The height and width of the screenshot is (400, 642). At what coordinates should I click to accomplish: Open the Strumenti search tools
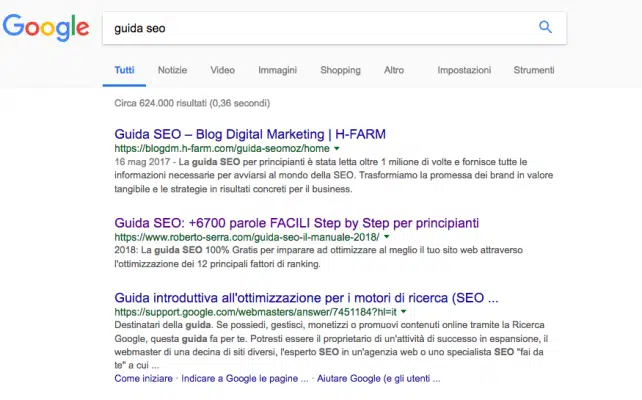[534, 70]
